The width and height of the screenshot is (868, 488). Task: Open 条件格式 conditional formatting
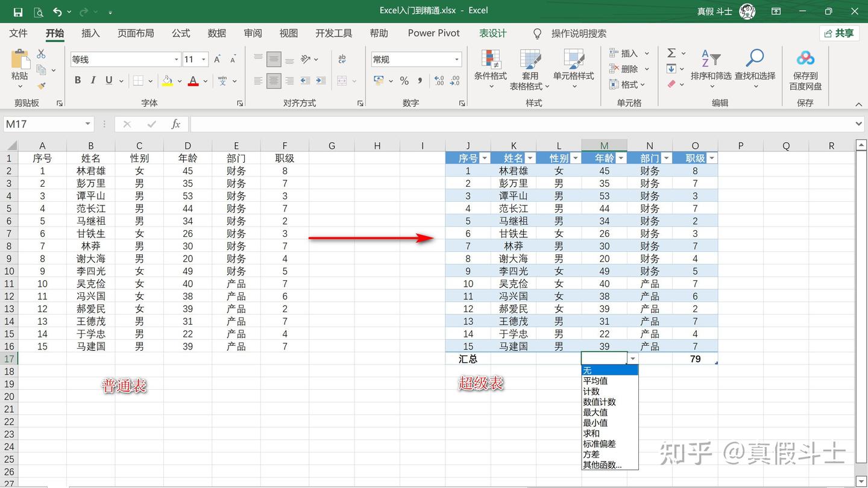pos(491,69)
